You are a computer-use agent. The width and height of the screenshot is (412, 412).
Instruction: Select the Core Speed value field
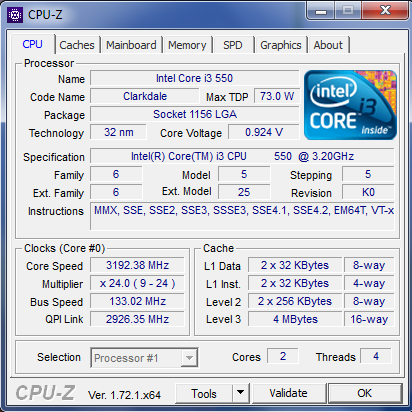click(x=137, y=265)
